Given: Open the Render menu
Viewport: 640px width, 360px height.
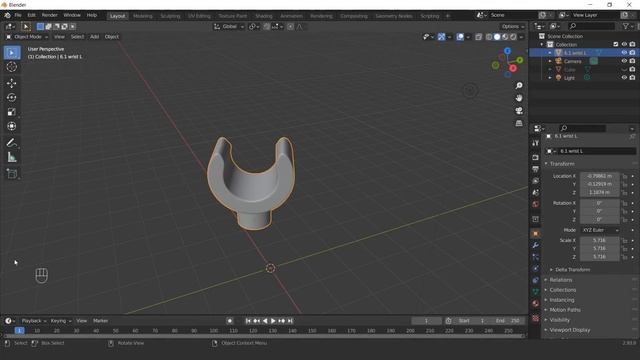Looking at the screenshot, I should 50,15.
